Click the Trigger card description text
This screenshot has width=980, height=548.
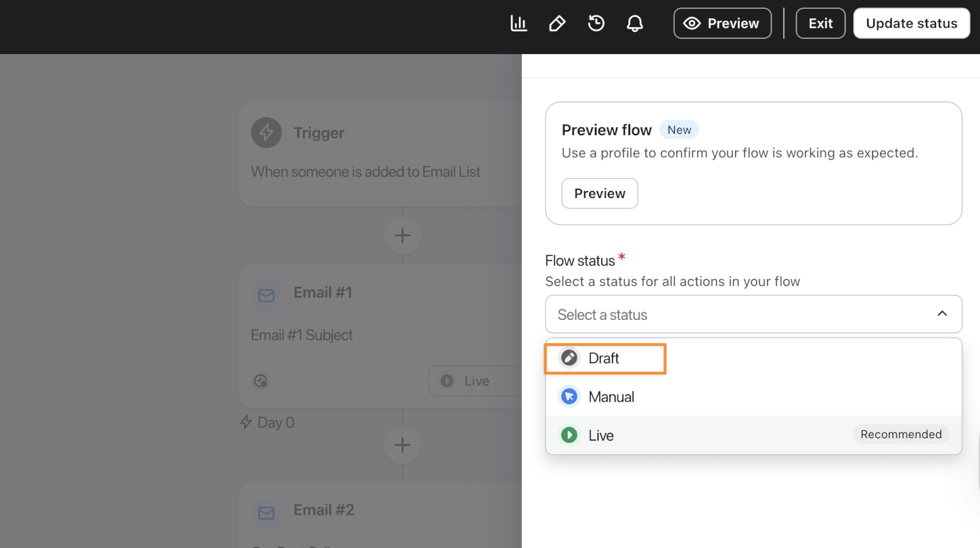click(366, 172)
